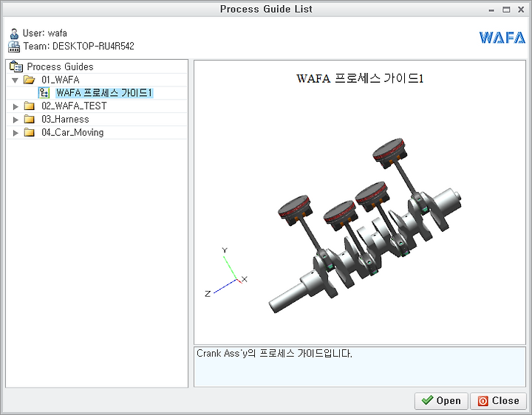
Task: Expand the 02_WAFA_TEST folder
Action: point(16,106)
